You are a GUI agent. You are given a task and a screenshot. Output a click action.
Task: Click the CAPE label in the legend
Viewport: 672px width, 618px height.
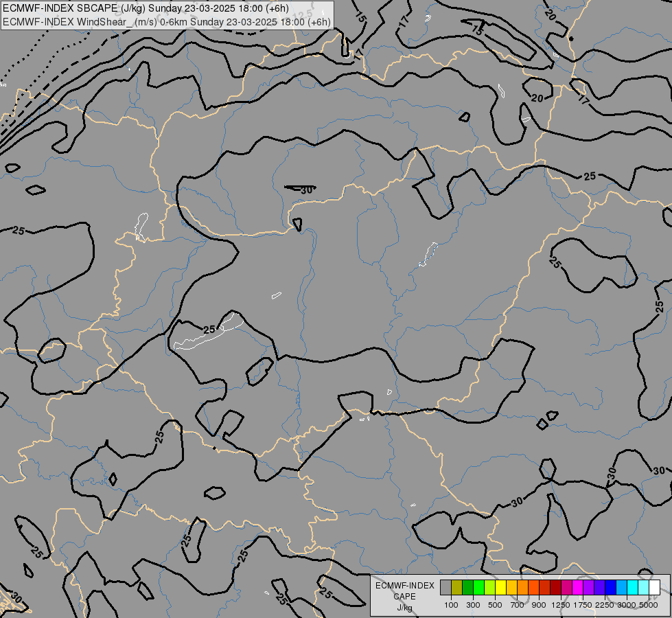404,597
